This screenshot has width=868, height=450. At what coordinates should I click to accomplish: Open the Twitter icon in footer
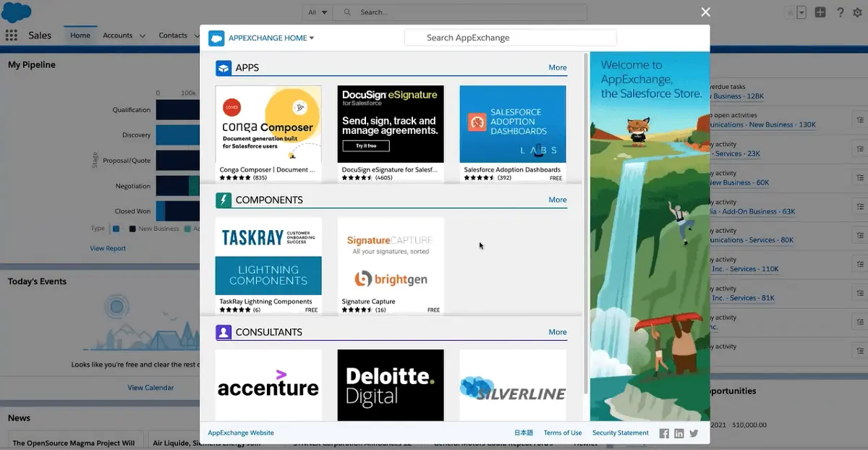click(x=694, y=433)
